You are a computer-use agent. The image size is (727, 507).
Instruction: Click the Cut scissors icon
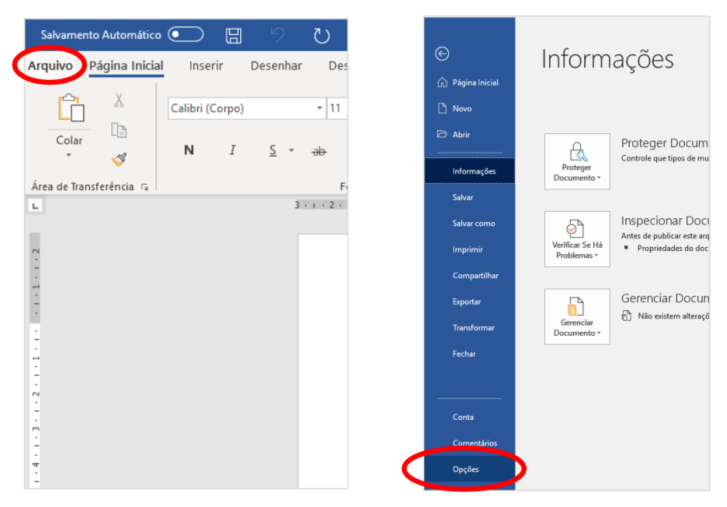[x=119, y=100]
